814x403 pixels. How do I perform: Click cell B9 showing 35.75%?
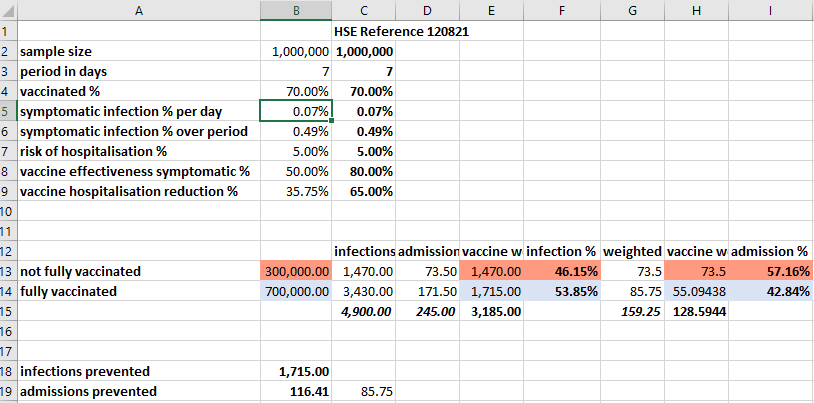(x=296, y=191)
